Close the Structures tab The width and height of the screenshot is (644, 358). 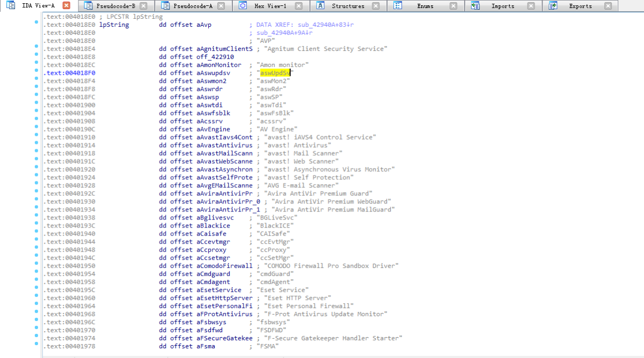click(376, 6)
